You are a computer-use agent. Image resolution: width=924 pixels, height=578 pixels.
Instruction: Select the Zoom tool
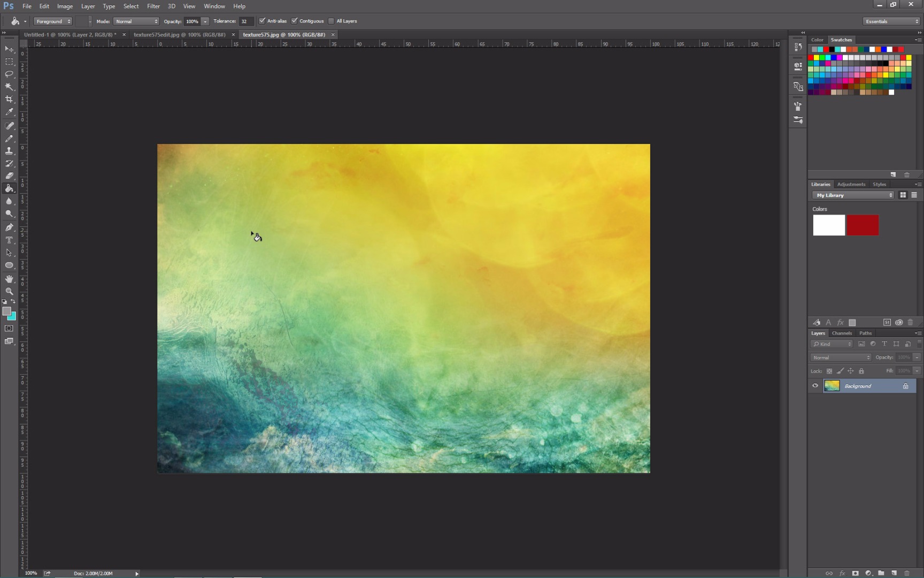pyautogui.click(x=9, y=291)
